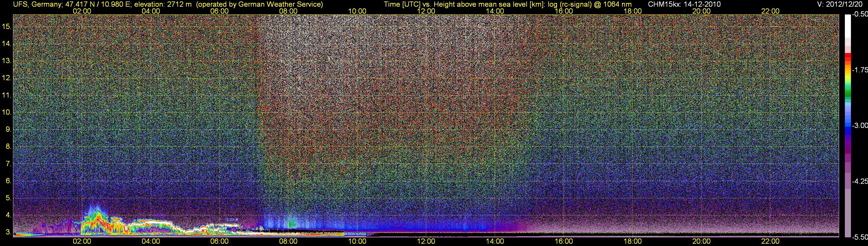The height and width of the screenshot is (246, 868).
Task: Click the 18:00 label on top time axis
Action: (632, 11)
